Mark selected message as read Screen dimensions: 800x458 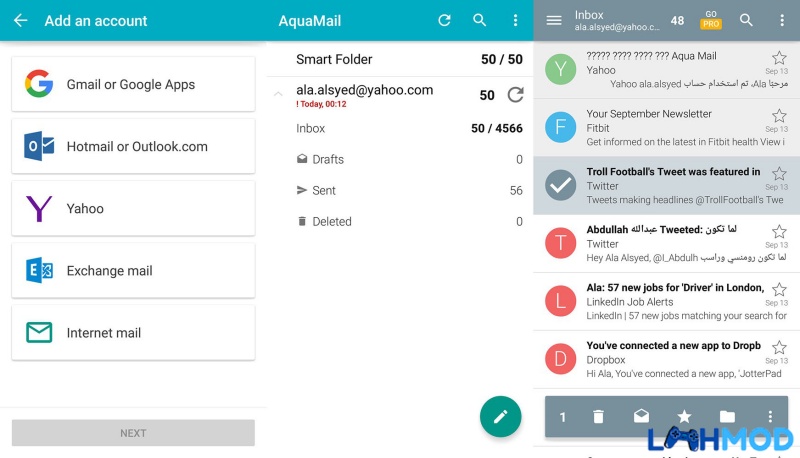(x=641, y=416)
